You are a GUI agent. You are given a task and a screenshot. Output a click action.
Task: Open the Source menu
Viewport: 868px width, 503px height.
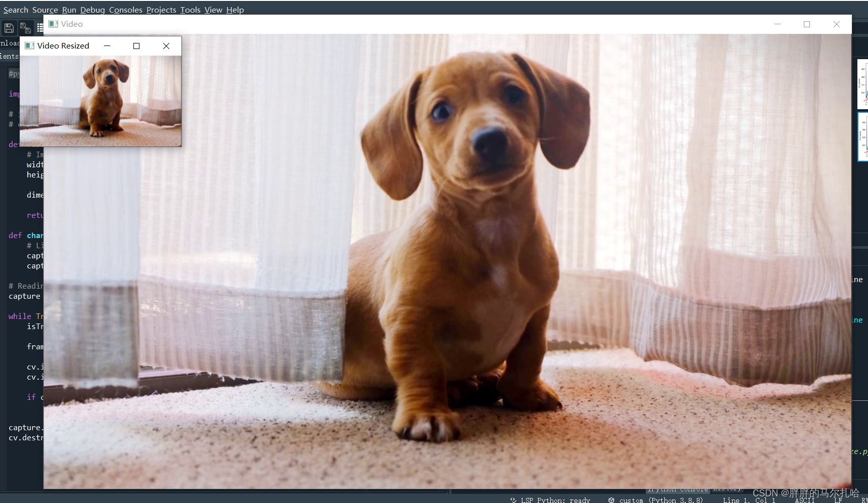45,10
